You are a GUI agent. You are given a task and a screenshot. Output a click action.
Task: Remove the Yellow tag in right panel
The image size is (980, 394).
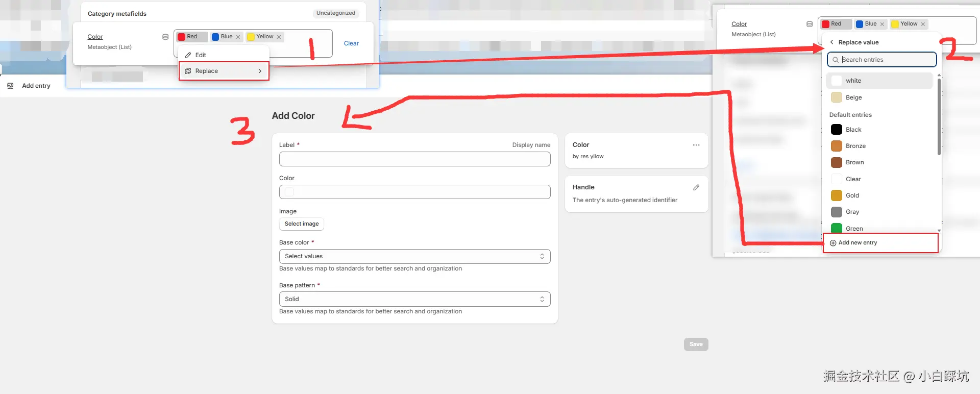[x=923, y=24]
